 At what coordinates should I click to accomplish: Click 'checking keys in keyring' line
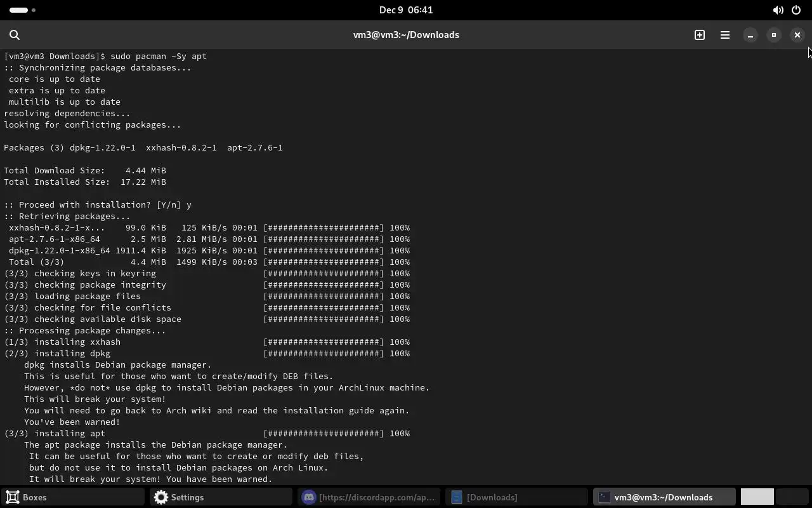(x=207, y=273)
